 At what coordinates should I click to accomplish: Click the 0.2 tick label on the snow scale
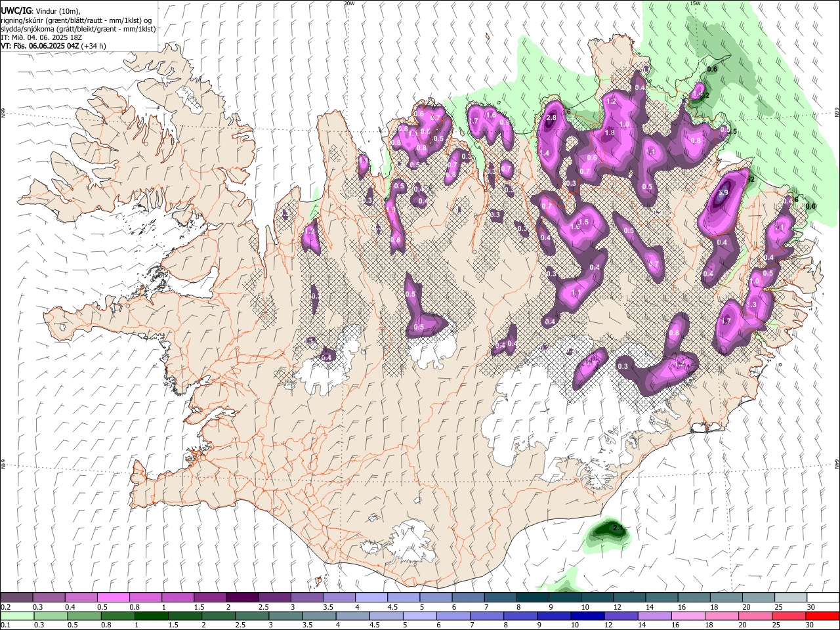(x=5, y=607)
